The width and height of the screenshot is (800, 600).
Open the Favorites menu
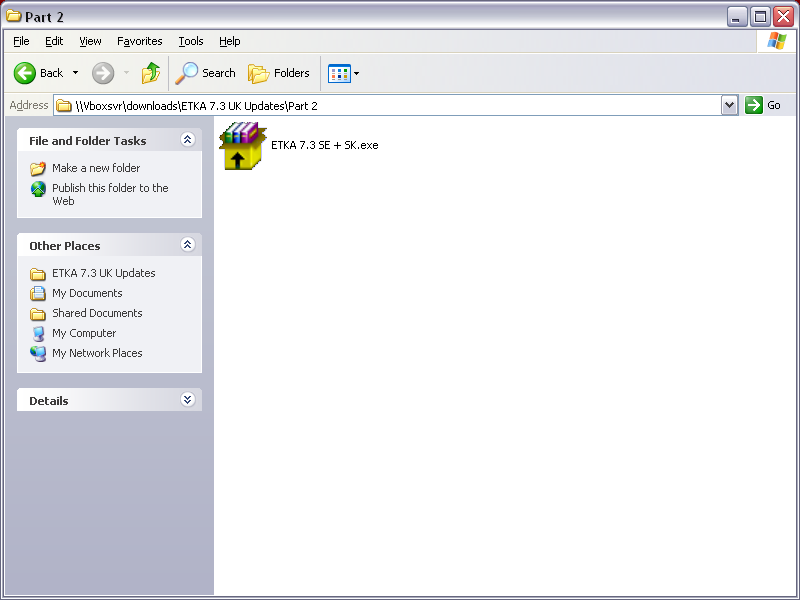tap(139, 41)
